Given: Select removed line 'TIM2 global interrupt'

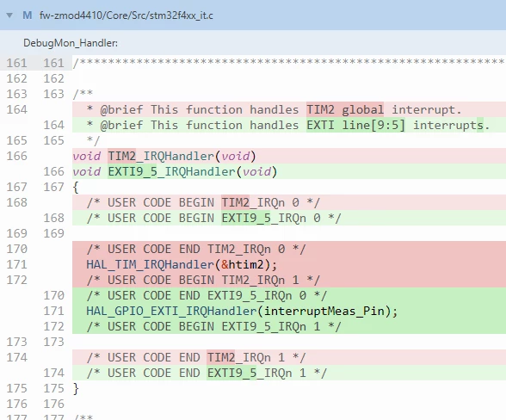Looking at the screenshot, I should pos(289,109).
